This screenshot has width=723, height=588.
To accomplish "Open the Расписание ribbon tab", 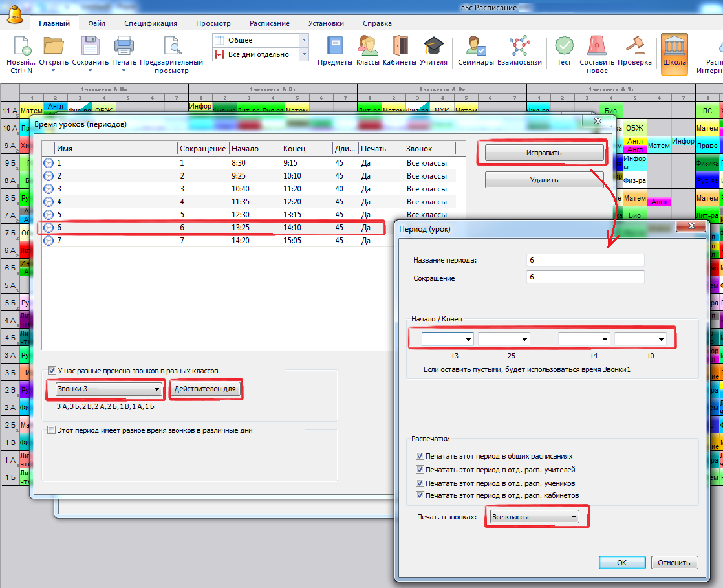I will [x=270, y=23].
